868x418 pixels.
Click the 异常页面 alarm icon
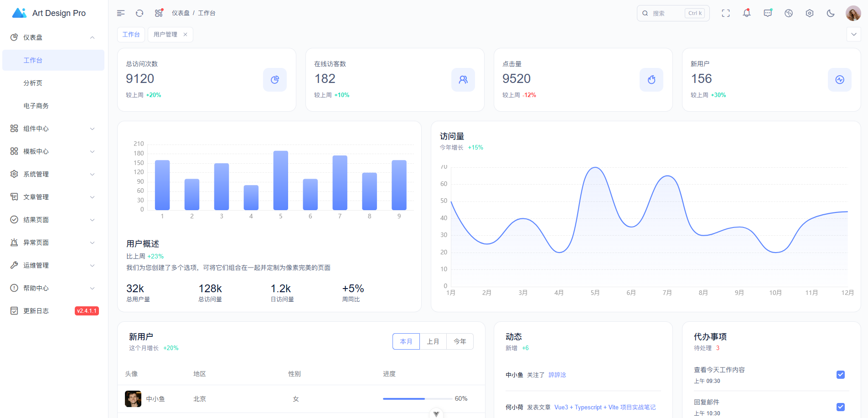(x=14, y=243)
